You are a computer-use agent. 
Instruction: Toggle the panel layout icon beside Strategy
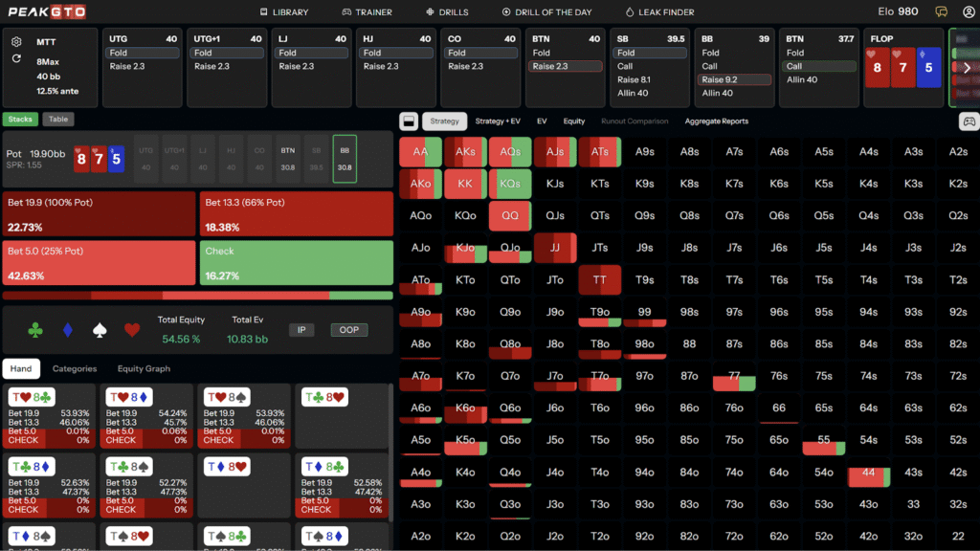[408, 121]
